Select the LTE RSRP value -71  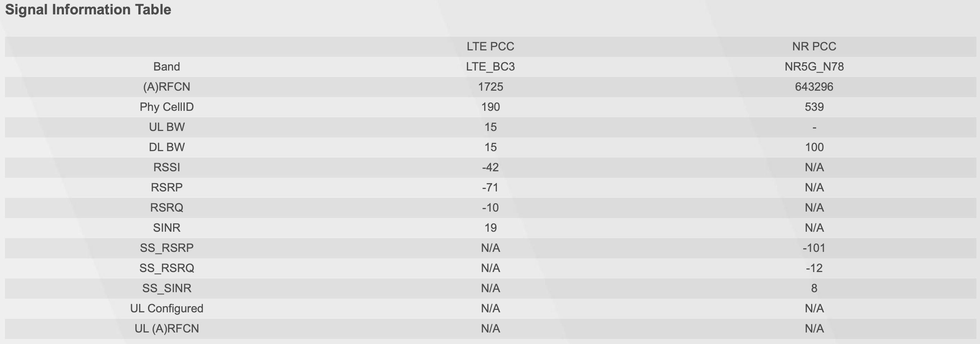coord(490,188)
